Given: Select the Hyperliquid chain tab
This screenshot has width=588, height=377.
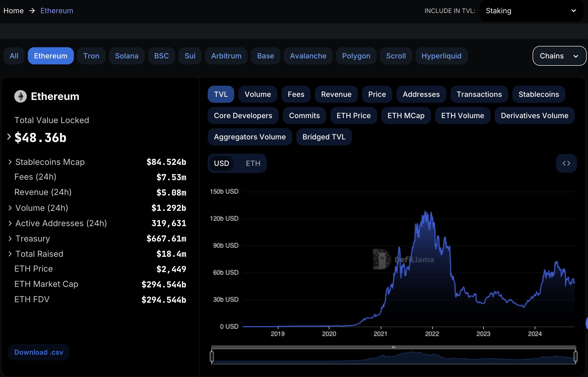Looking at the screenshot, I should pyautogui.click(x=441, y=56).
